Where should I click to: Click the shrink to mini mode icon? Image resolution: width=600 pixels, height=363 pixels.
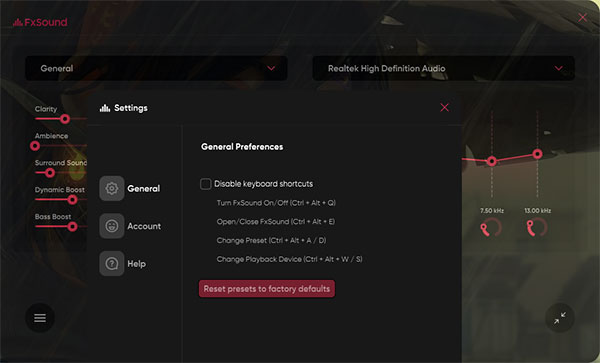(x=560, y=318)
